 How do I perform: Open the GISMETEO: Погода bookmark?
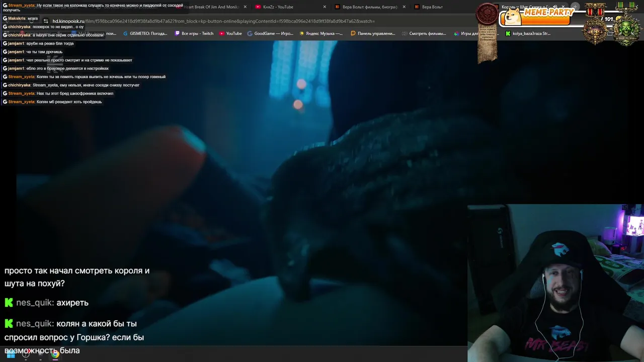pos(144,34)
